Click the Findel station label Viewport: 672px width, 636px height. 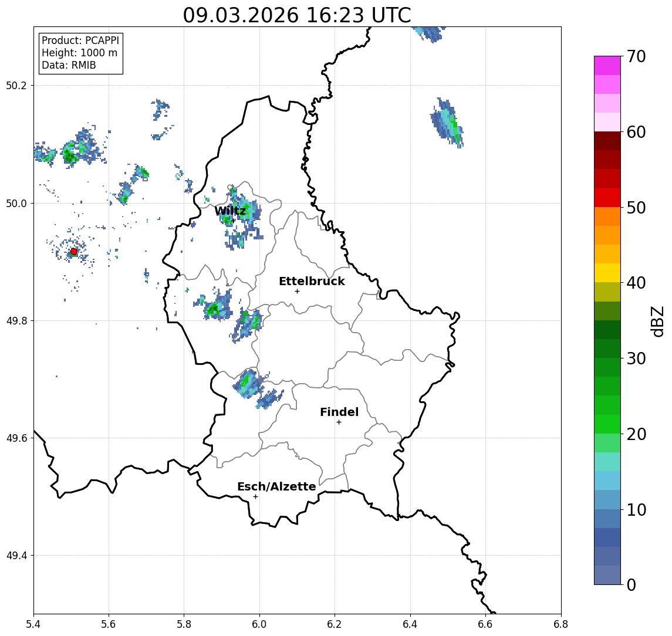click(x=339, y=412)
